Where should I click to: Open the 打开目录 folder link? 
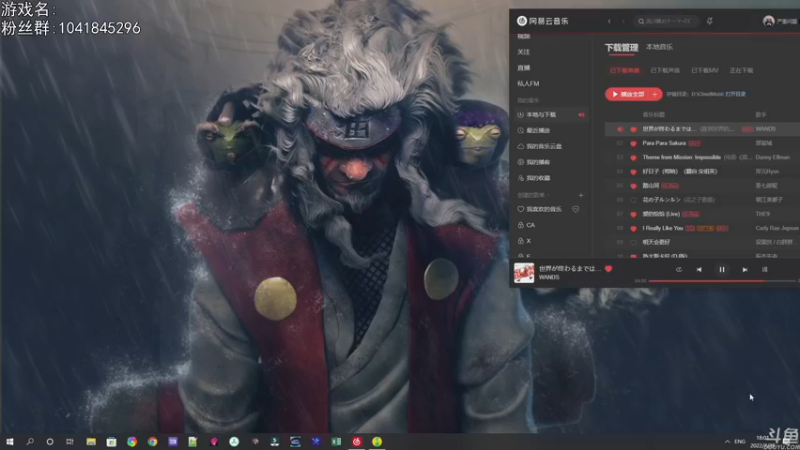pos(736,94)
